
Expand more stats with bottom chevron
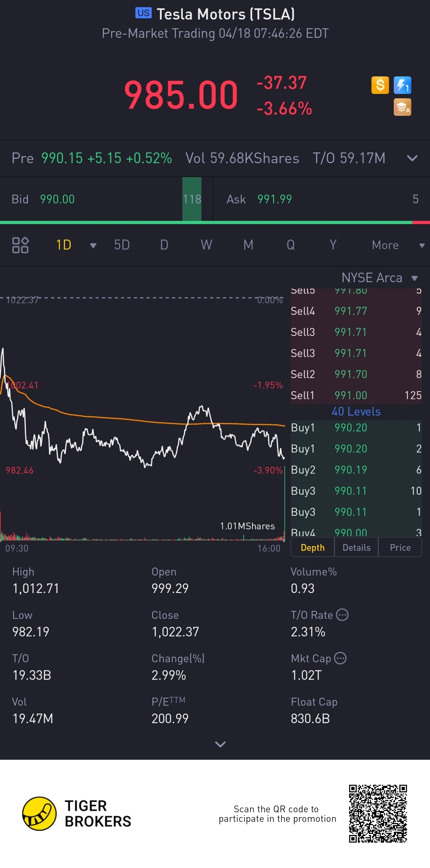(x=220, y=744)
